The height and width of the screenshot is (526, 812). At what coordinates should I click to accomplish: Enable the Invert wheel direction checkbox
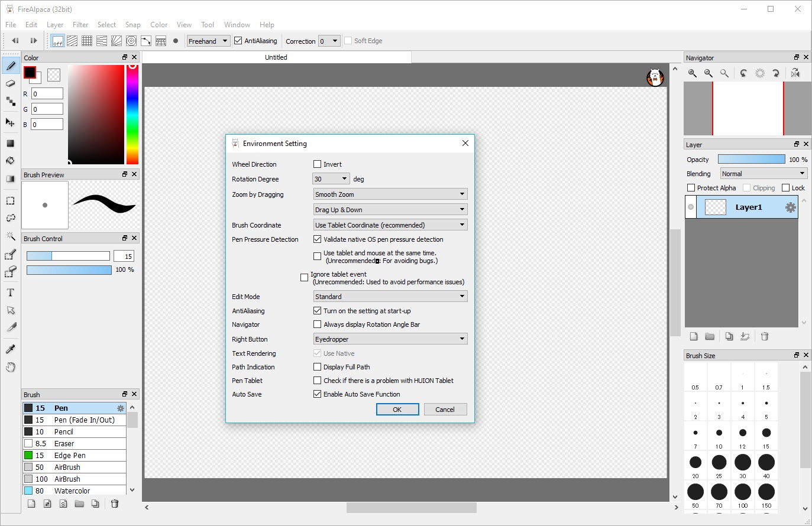click(318, 164)
